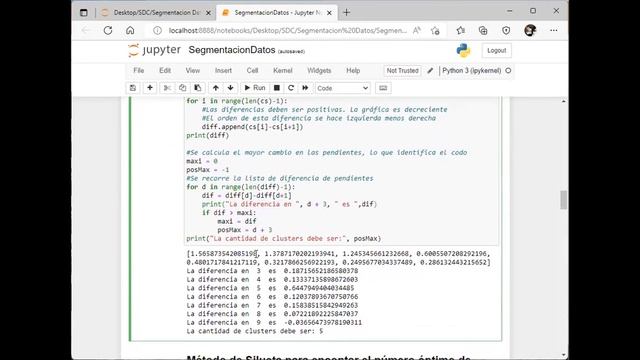Click the Python 3 (ipykernel) kernel name
640x360 pixels.
pos(471,71)
